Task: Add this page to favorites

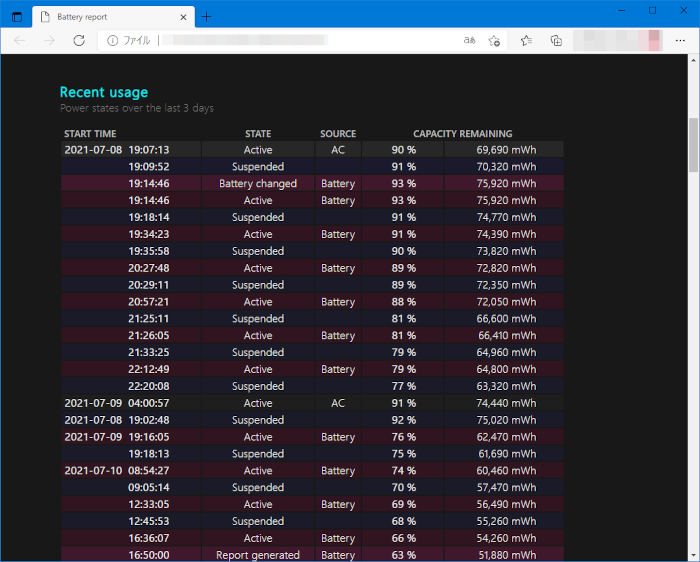Action: [494, 40]
